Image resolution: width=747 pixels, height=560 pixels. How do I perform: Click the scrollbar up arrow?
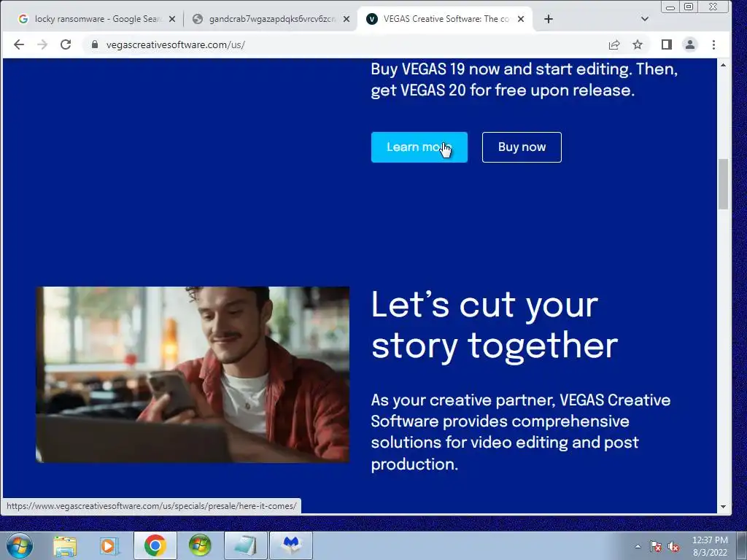click(x=723, y=65)
